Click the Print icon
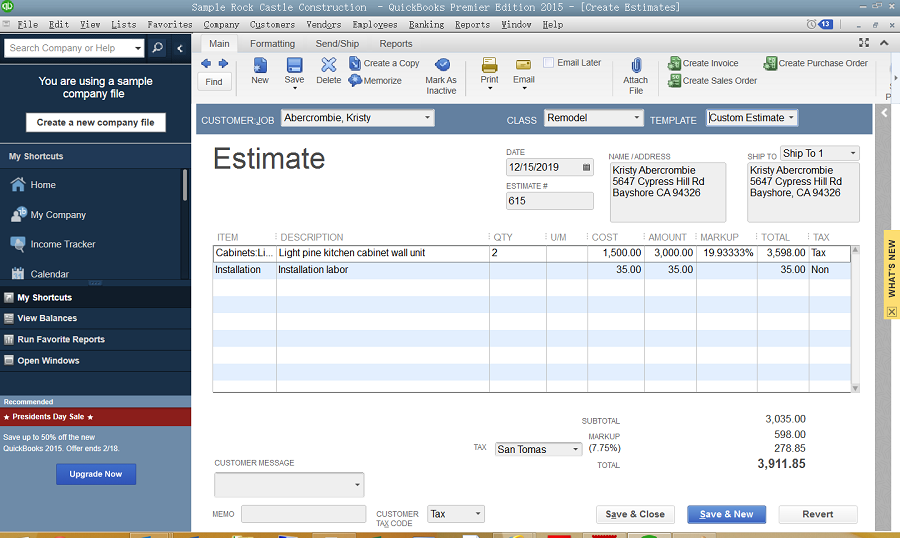The image size is (900, 538). tap(490, 65)
